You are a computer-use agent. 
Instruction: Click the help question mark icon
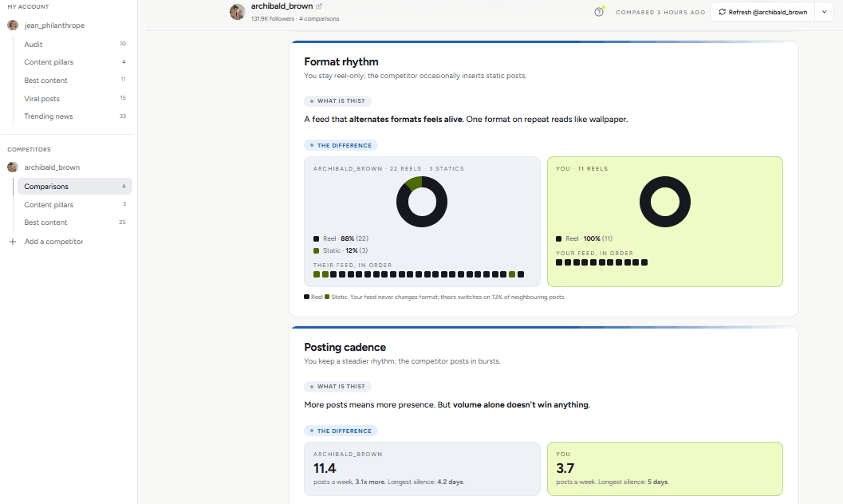click(x=598, y=12)
